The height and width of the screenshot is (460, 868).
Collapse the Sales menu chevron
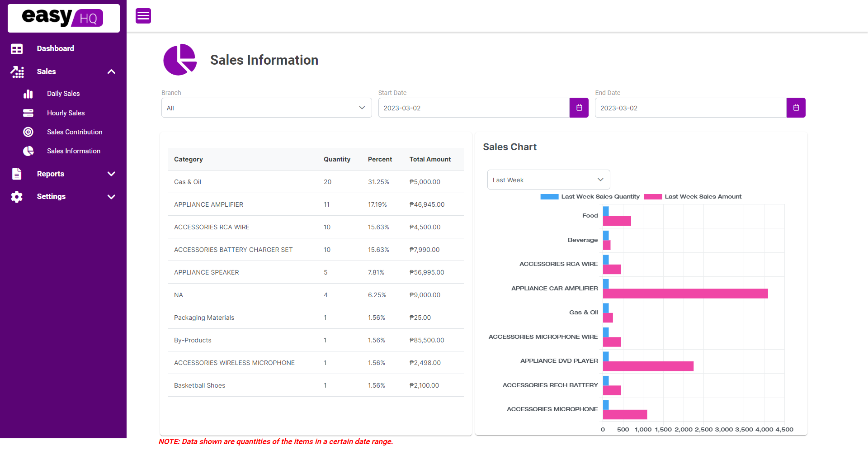coord(111,72)
